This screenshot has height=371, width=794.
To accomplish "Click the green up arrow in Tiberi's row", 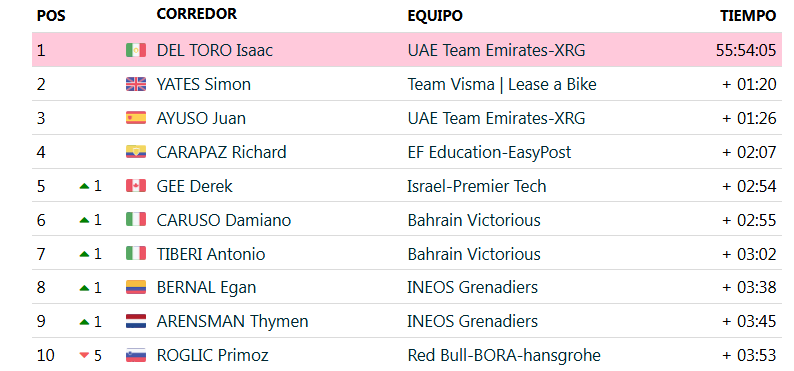I will [85, 254].
